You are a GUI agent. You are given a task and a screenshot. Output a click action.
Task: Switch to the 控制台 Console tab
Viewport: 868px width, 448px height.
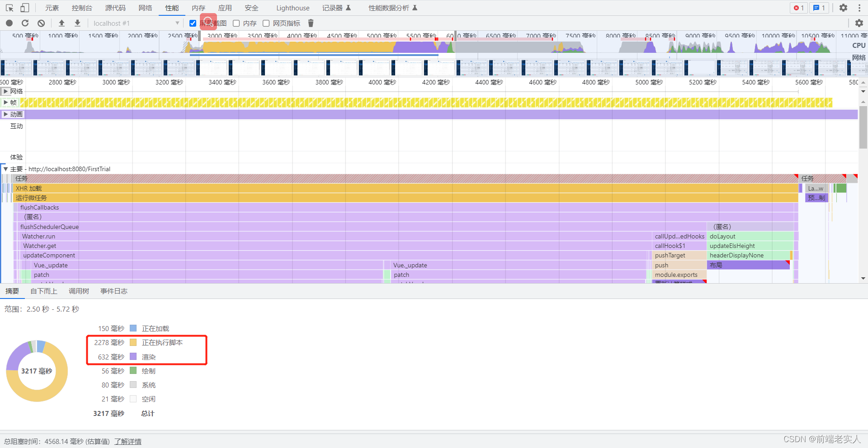[x=82, y=8]
